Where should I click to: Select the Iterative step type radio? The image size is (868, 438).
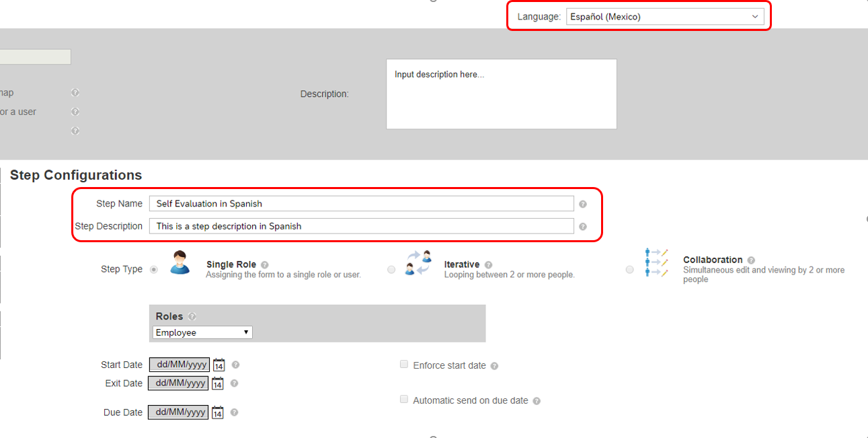pyautogui.click(x=391, y=269)
